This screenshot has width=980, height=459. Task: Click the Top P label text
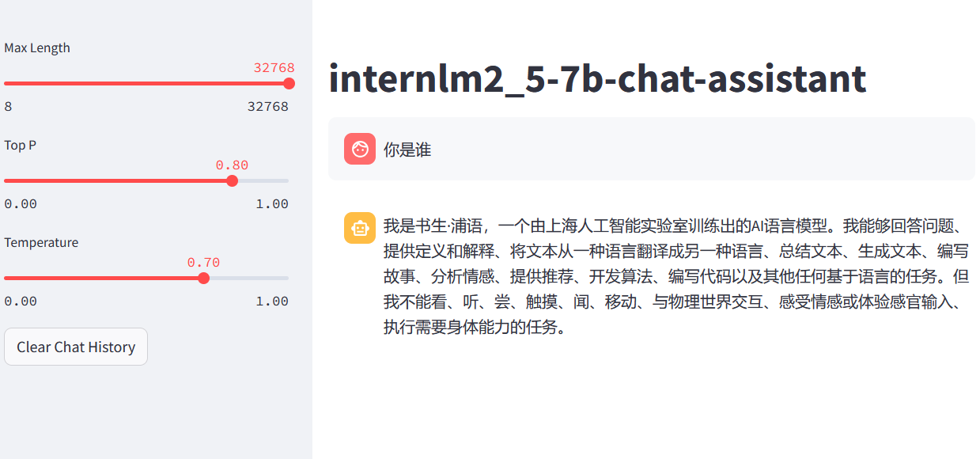coord(21,145)
